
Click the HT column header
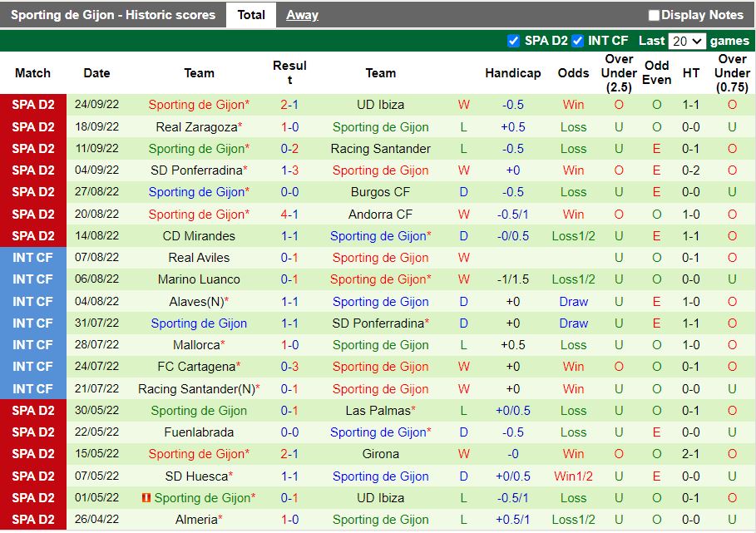[x=690, y=73]
